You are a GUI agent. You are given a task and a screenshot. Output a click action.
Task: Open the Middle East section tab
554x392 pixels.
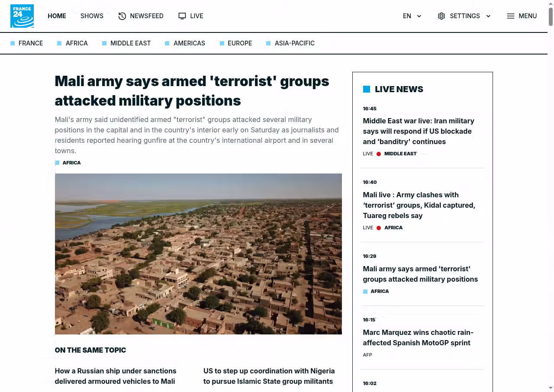(130, 43)
